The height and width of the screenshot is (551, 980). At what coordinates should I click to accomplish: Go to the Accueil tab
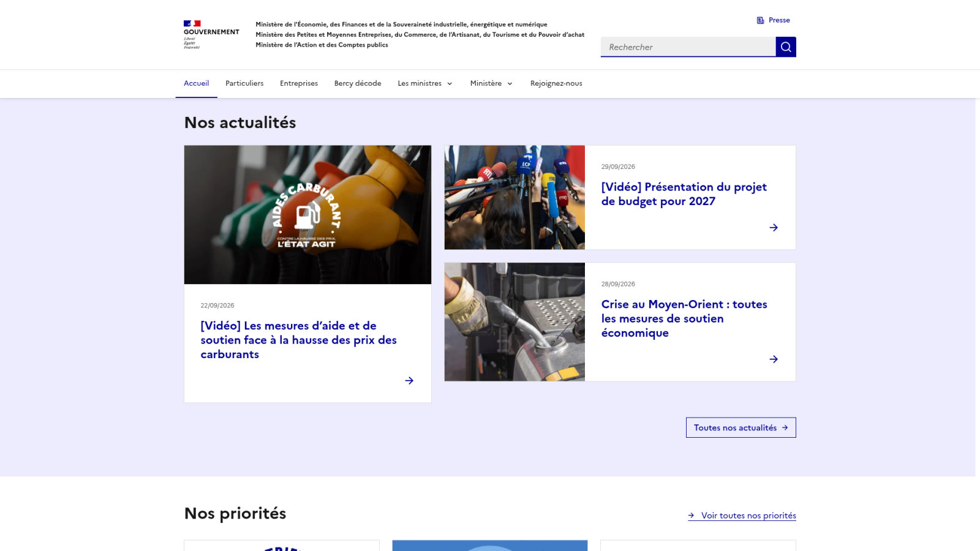pos(197,83)
